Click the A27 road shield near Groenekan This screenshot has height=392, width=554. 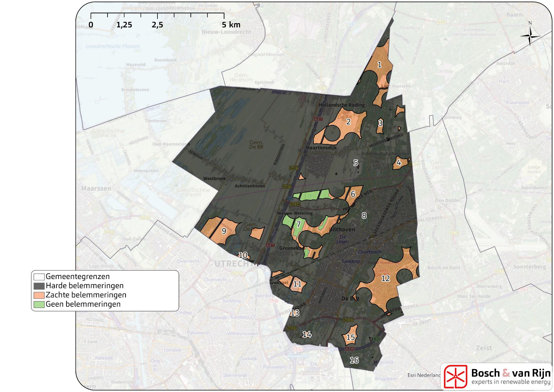click(x=270, y=245)
